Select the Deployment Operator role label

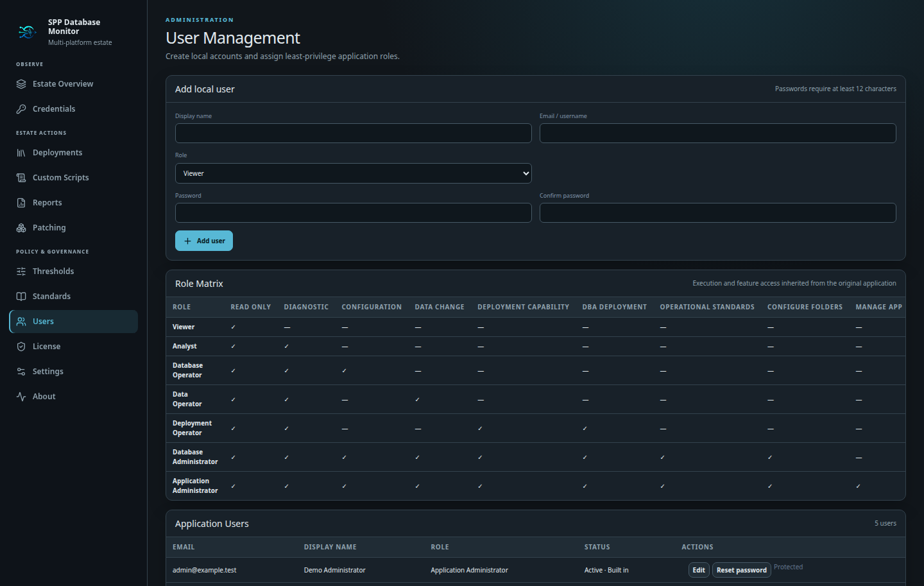click(x=192, y=428)
